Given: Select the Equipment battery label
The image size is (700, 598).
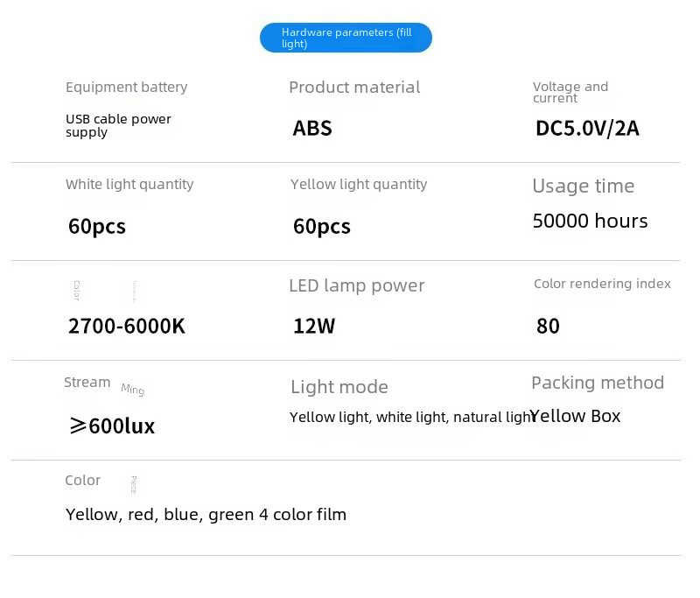Looking at the screenshot, I should tap(126, 88).
